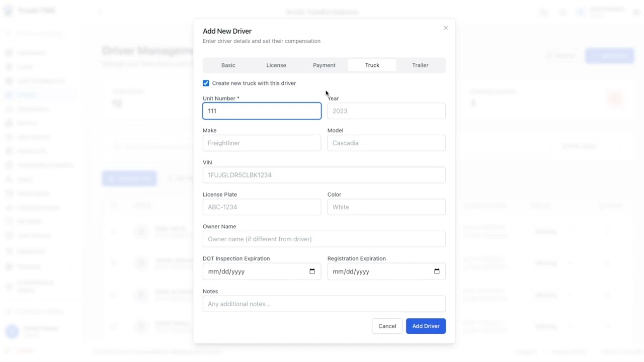
Task: Switch to the Basic tab
Action: pos(228,65)
